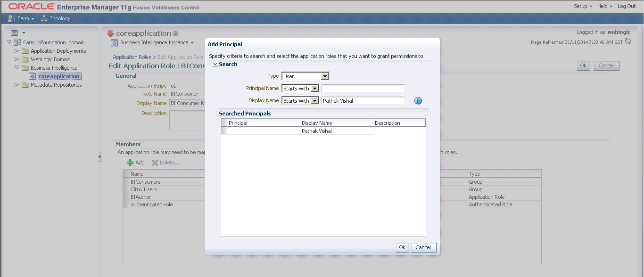Screen dimensions: 644x277
Task: Collapse Business Intelligence tree node
Action: click(x=17, y=68)
